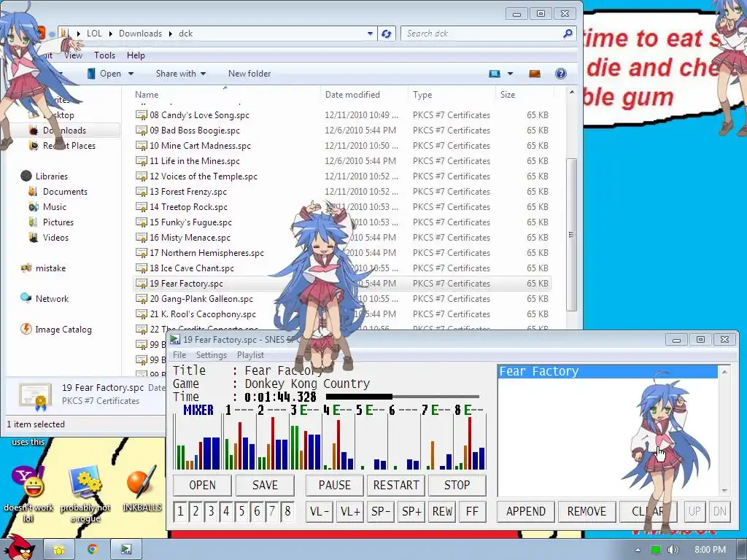Open Chrome from the taskbar
The image size is (747, 560).
click(92, 550)
